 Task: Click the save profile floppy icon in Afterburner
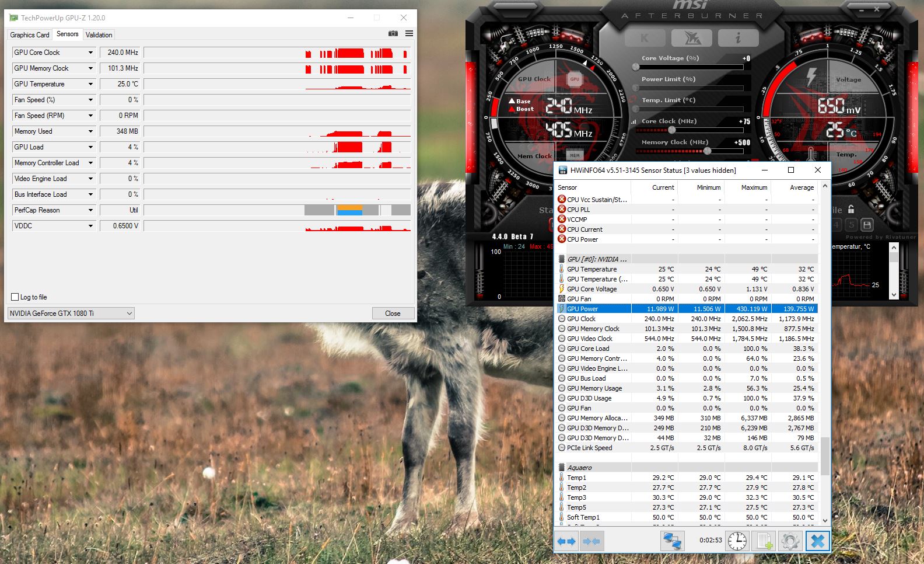coord(867,225)
